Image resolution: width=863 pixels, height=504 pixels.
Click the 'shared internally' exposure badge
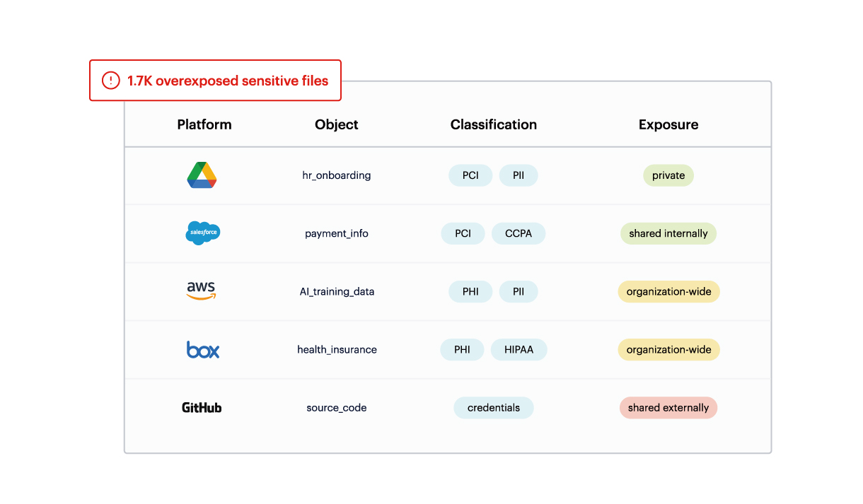[668, 233]
